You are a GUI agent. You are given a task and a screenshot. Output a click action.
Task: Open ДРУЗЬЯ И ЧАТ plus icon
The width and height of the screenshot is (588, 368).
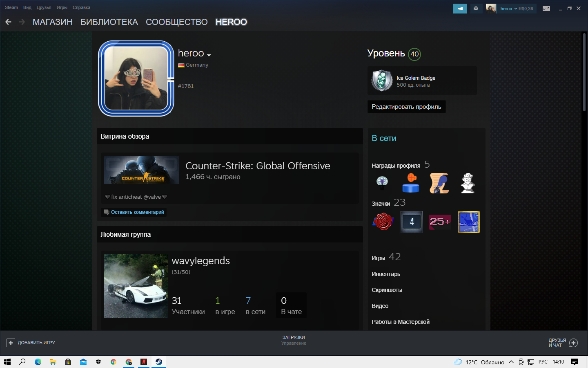[573, 343]
